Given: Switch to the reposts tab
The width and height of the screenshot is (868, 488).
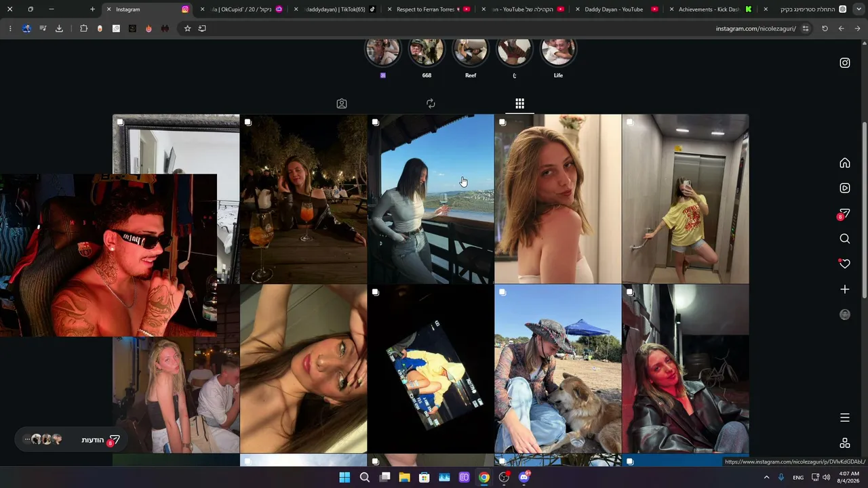Looking at the screenshot, I should (x=431, y=104).
